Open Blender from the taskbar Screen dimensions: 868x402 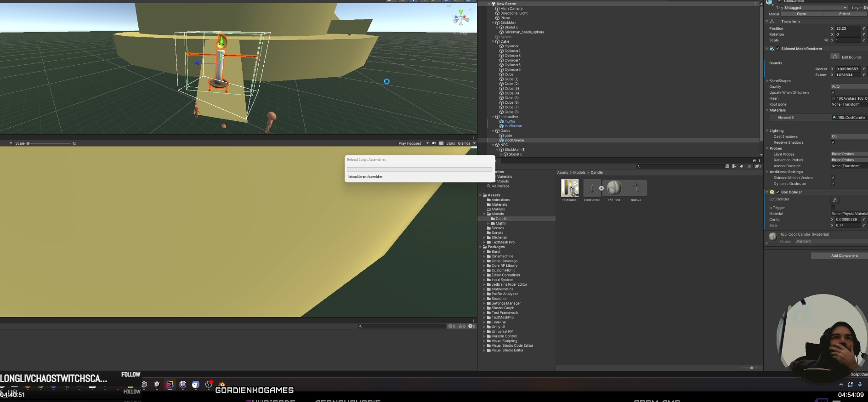point(221,385)
